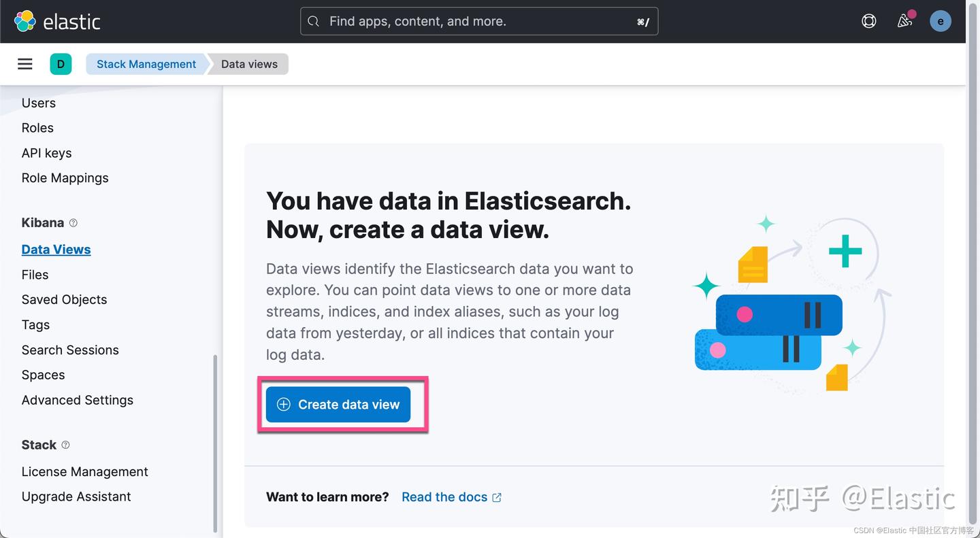Viewport: 980px width, 538px height.
Task: Open the notifications bell icon
Action: click(x=904, y=21)
